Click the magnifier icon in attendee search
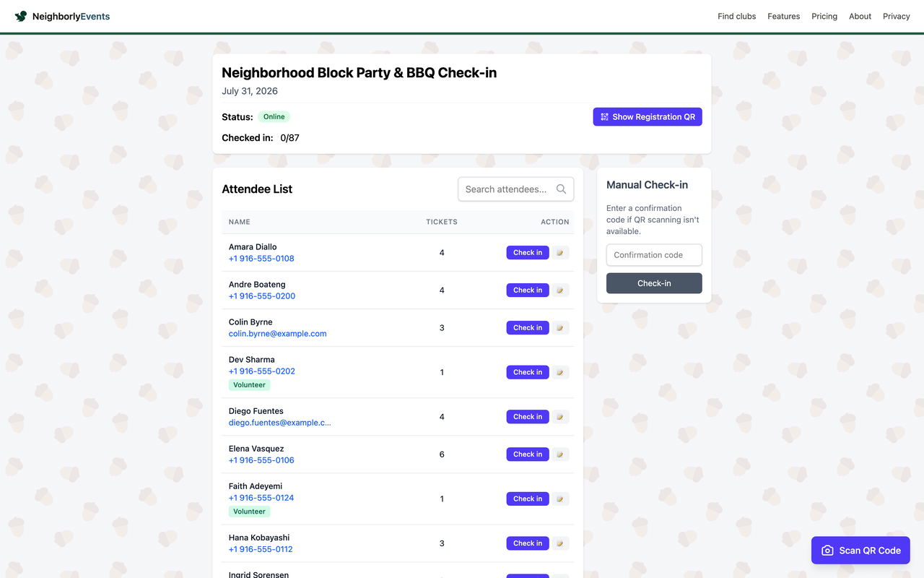Viewport: 924px width, 578px height. pos(561,189)
